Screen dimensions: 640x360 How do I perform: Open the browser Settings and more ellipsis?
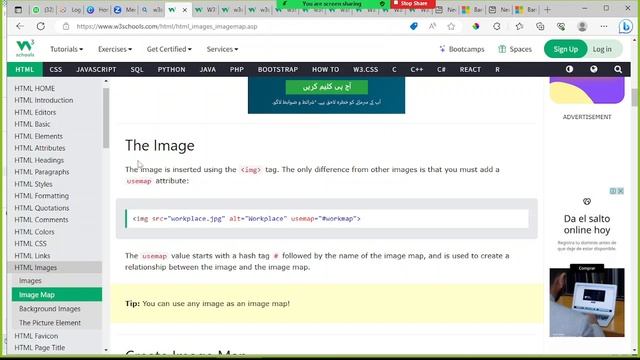point(604,27)
